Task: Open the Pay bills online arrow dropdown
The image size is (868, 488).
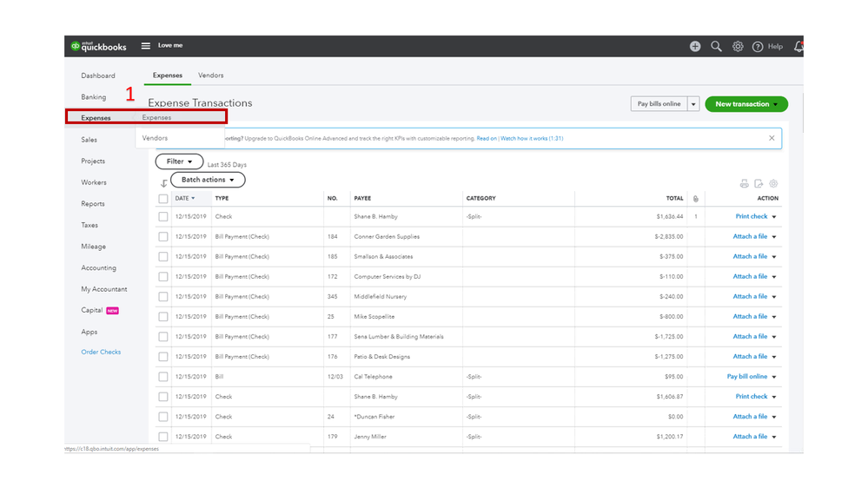Action: [693, 104]
